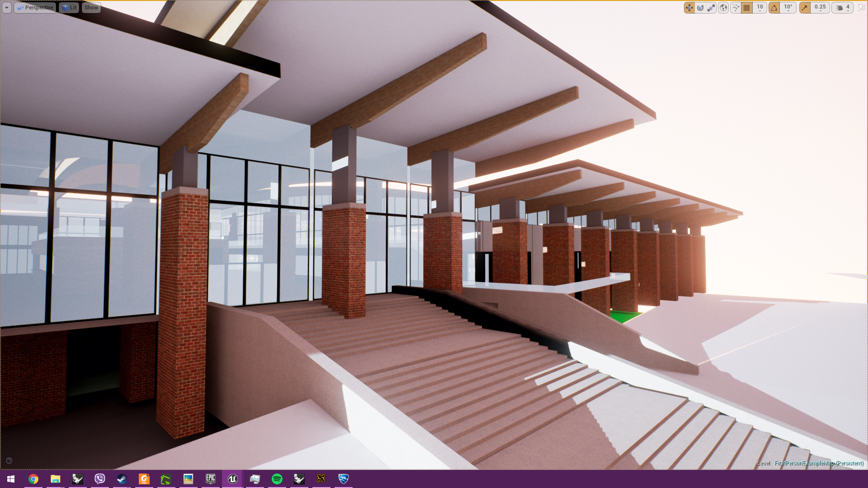Toggle rotation angle snapping
This screenshot has width=868, height=488.
pyautogui.click(x=774, y=8)
